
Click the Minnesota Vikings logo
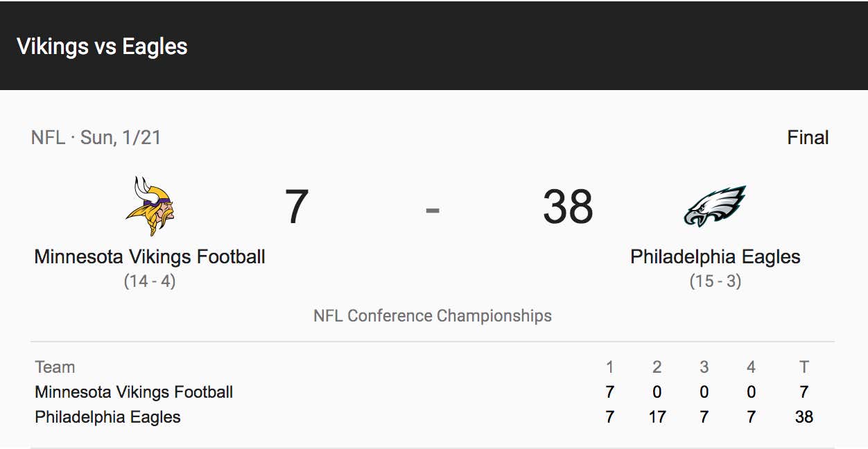point(150,206)
